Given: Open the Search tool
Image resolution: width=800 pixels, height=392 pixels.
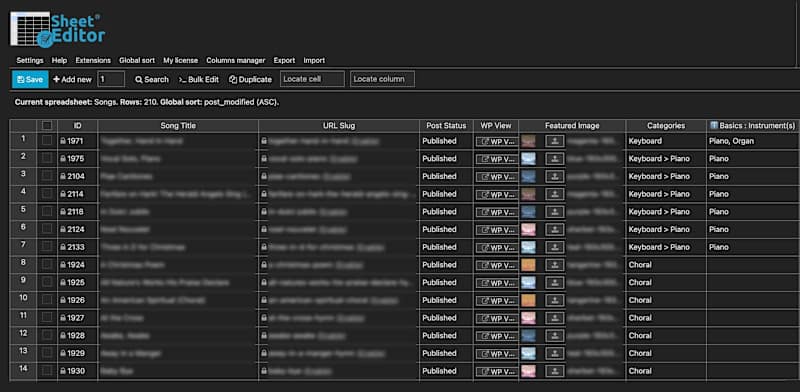Looking at the screenshot, I should point(152,80).
